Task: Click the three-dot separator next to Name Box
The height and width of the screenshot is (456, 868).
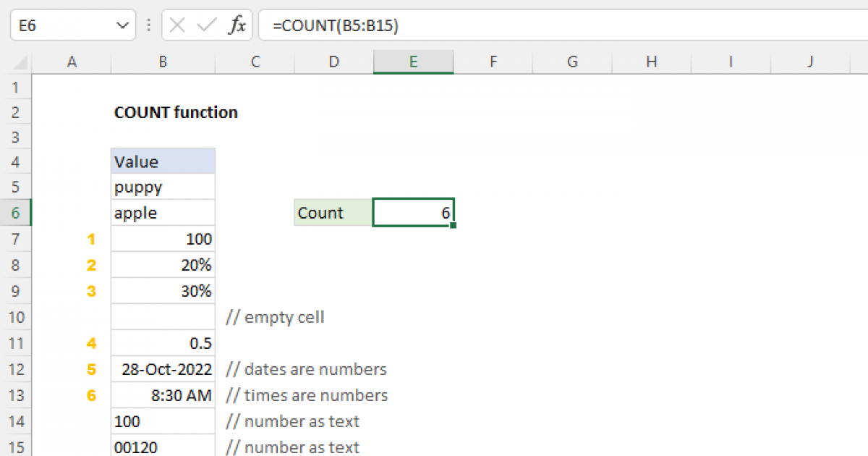Action: (x=148, y=25)
